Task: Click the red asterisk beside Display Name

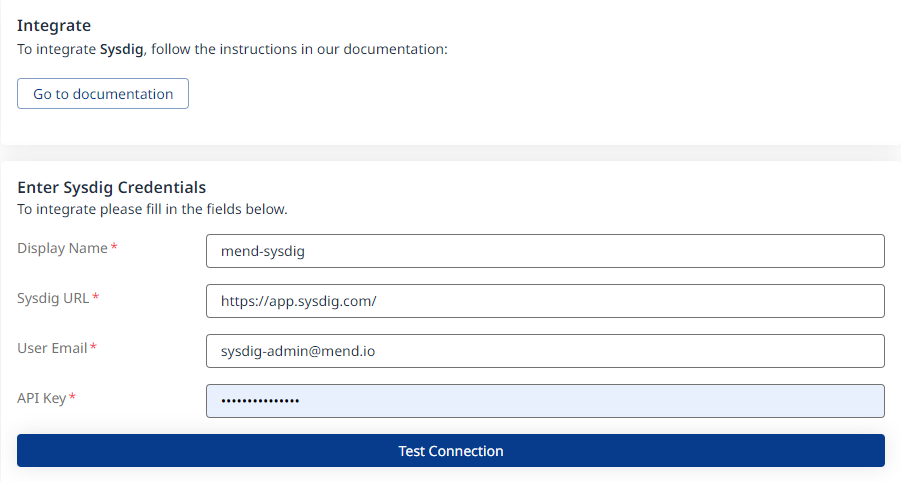Action: click(114, 248)
